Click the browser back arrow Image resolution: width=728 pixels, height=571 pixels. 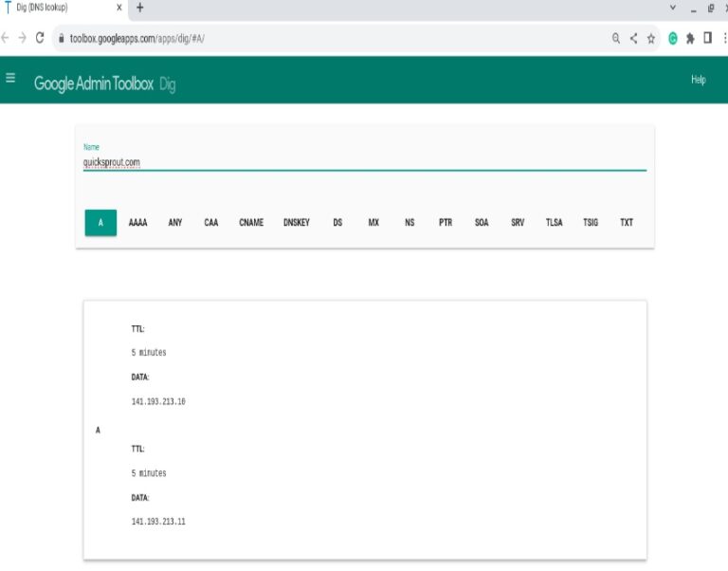(x=6, y=38)
